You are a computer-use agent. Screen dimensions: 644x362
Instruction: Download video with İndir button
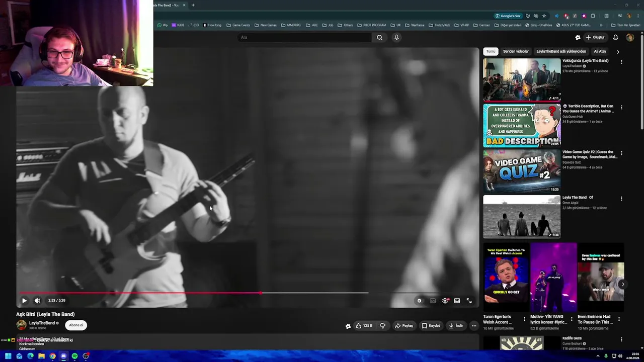pyautogui.click(x=456, y=326)
